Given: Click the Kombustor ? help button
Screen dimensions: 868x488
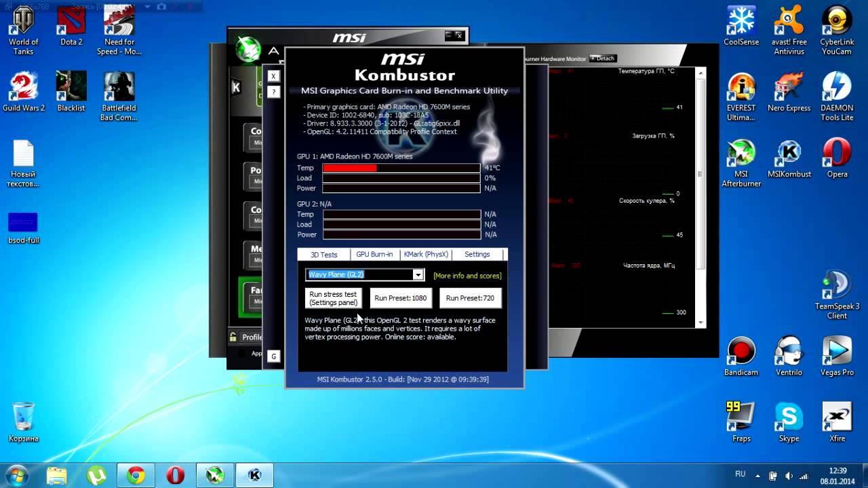Looking at the screenshot, I should click(x=274, y=91).
